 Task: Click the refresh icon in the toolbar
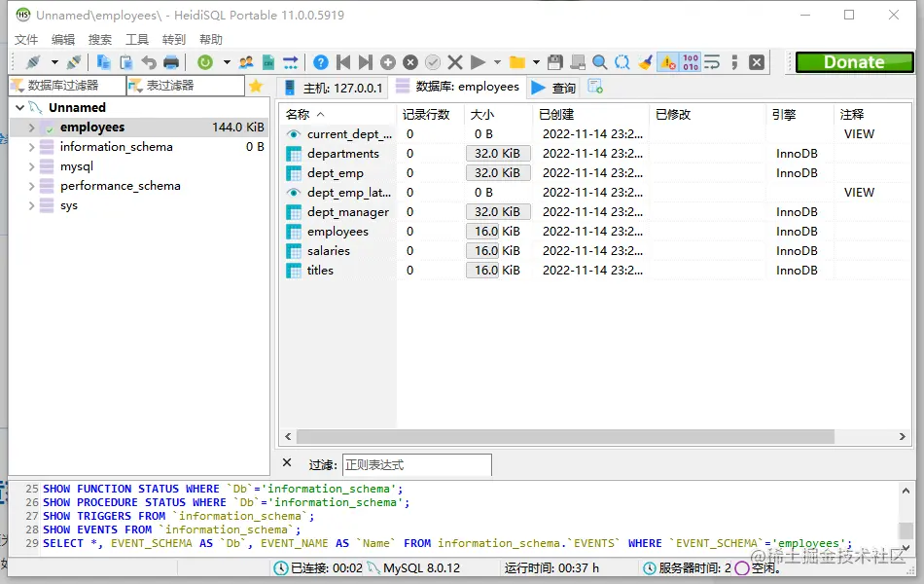coord(205,62)
